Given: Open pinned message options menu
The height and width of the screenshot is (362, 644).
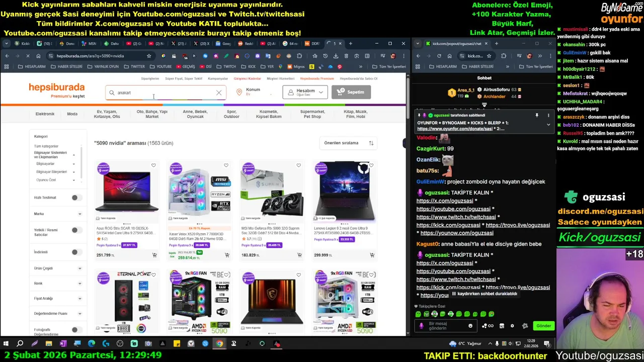Looking at the screenshot, I should tap(548, 116).
